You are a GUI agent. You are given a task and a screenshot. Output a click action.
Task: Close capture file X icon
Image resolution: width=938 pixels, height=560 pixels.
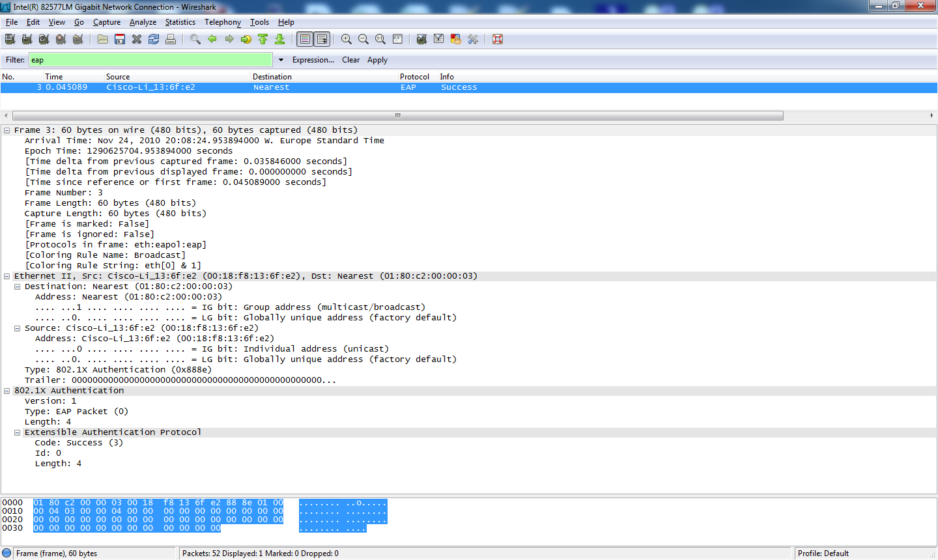[137, 39]
